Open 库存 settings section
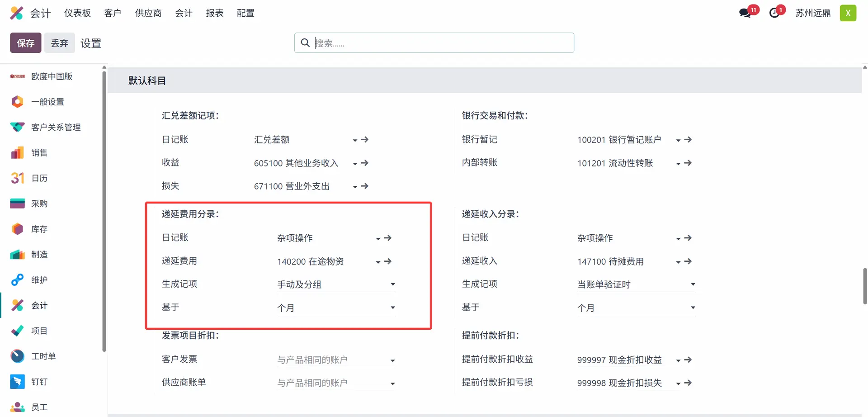 click(39, 229)
